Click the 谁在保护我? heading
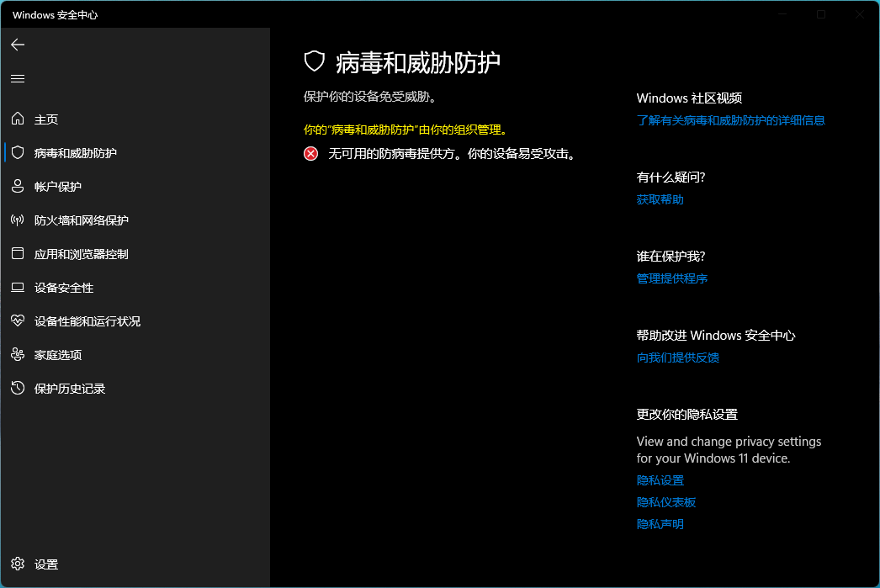This screenshot has height=588, width=880. pyautogui.click(x=671, y=257)
